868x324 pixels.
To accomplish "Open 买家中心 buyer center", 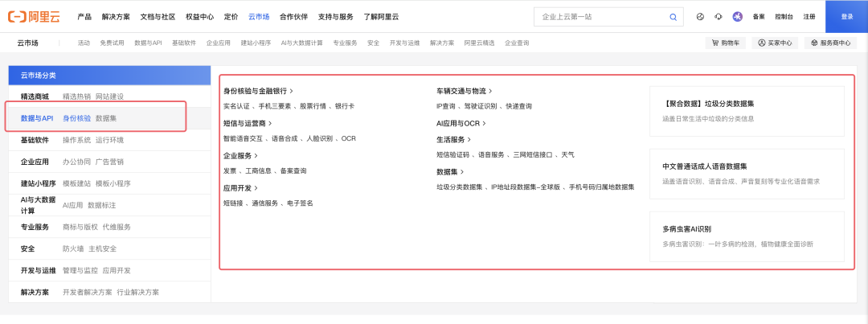I will point(775,43).
